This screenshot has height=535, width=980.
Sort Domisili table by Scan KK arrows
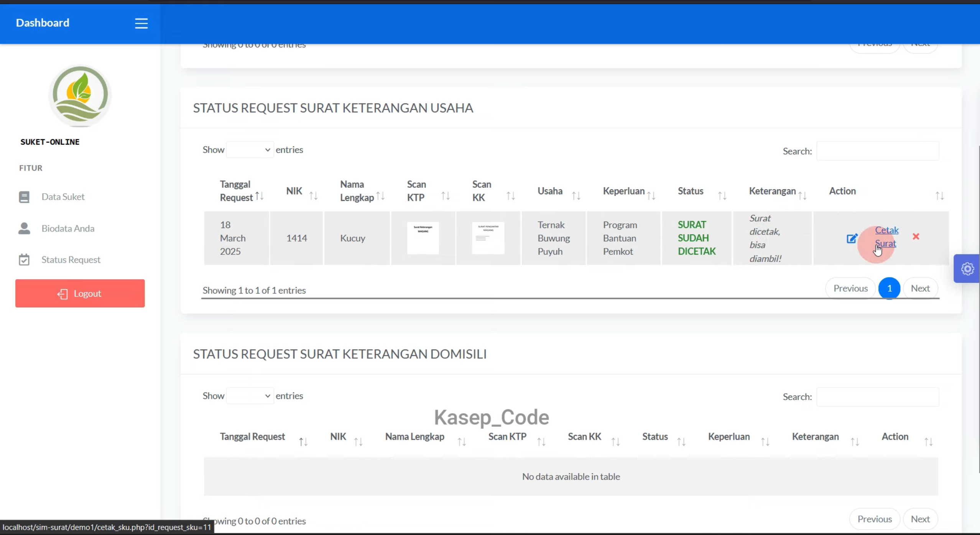tap(615, 442)
